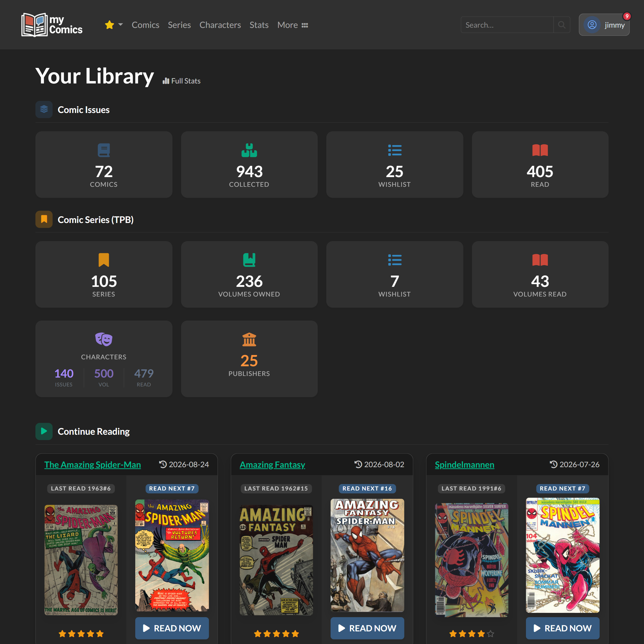
Task: Click the Read Next #16 badge
Action: (x=367, y=488)
